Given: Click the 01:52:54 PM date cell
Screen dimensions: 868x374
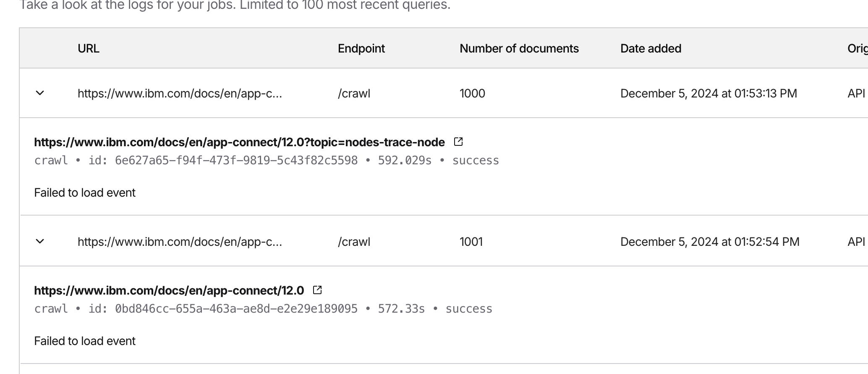Looking at the screenshot, I should tap(710, 242).
